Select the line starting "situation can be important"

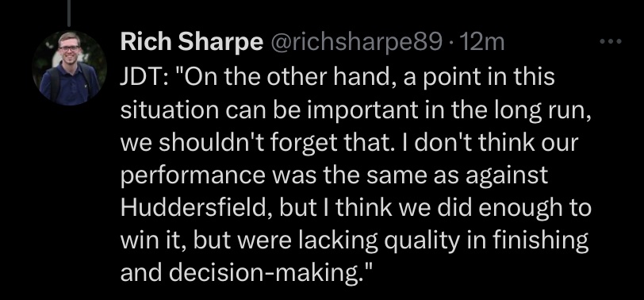click(355, 110)
